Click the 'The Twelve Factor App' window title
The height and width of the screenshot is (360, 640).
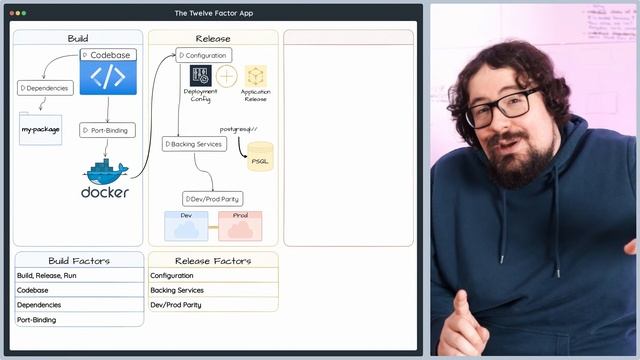[x=214, y=13]
